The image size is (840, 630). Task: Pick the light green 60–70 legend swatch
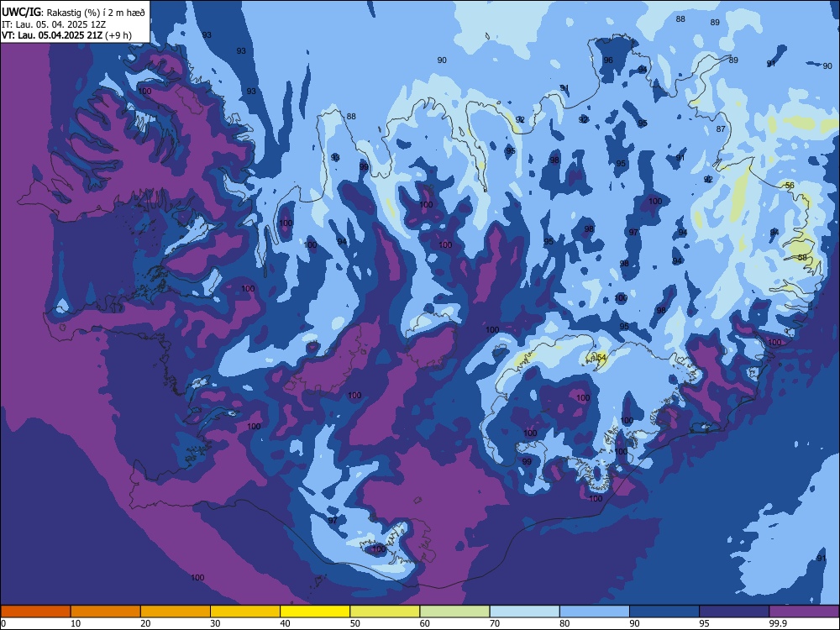point(454,612)
